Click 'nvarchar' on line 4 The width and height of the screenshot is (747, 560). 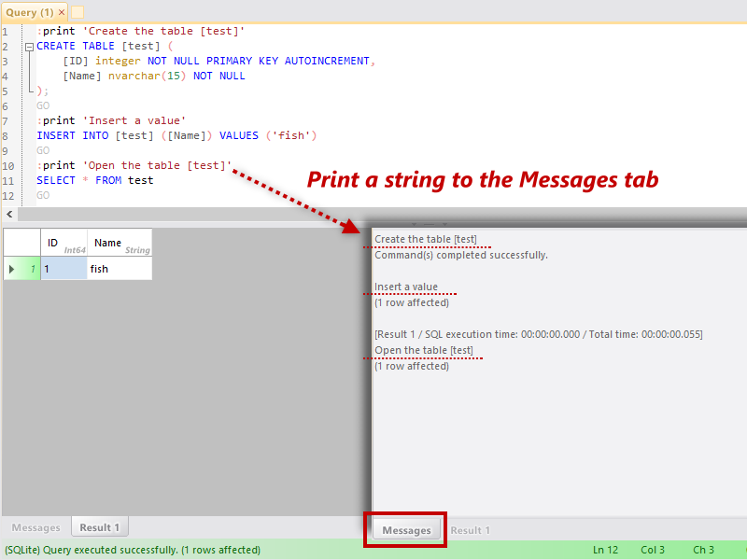(x=134, y=77)
